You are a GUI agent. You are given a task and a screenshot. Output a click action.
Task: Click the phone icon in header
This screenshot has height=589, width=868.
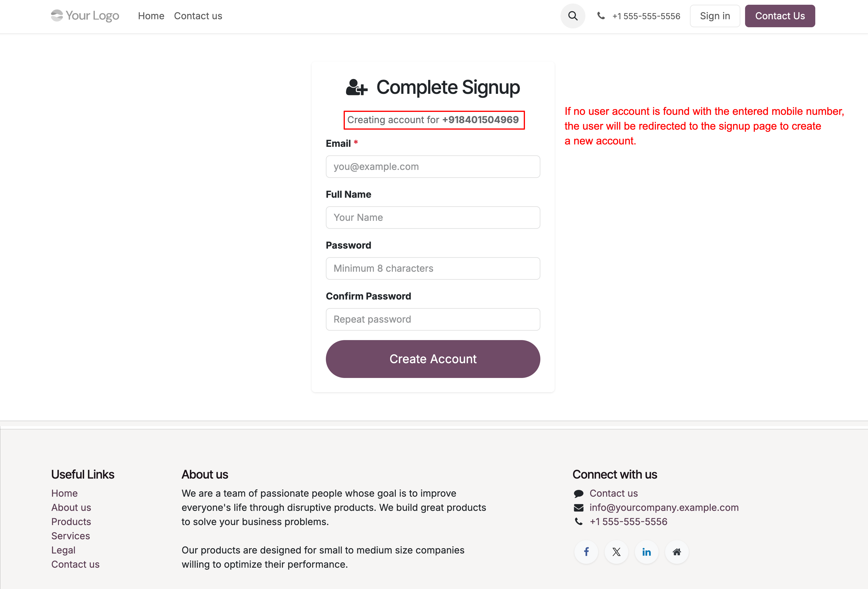(x=601, y=16)
